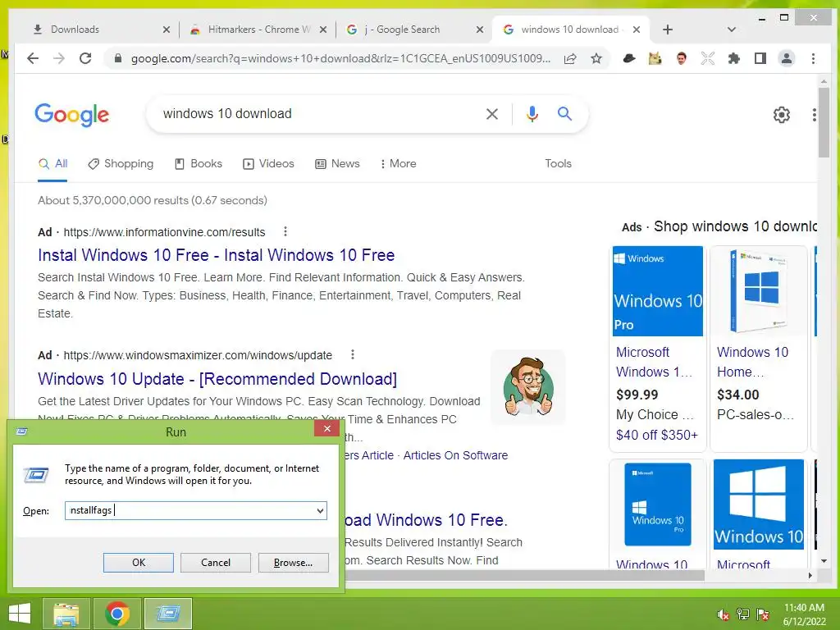Click the '$40 off $350+' offer

pos(657,435)
